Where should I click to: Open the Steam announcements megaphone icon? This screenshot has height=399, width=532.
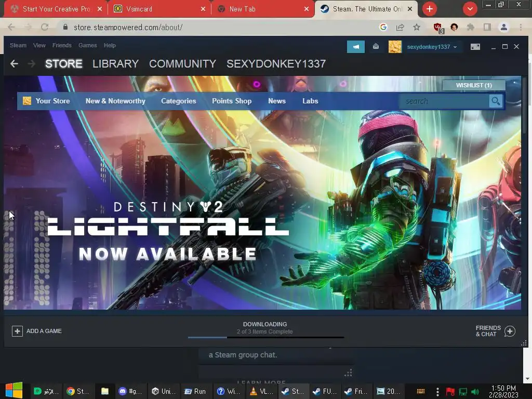tap(355, 47)
